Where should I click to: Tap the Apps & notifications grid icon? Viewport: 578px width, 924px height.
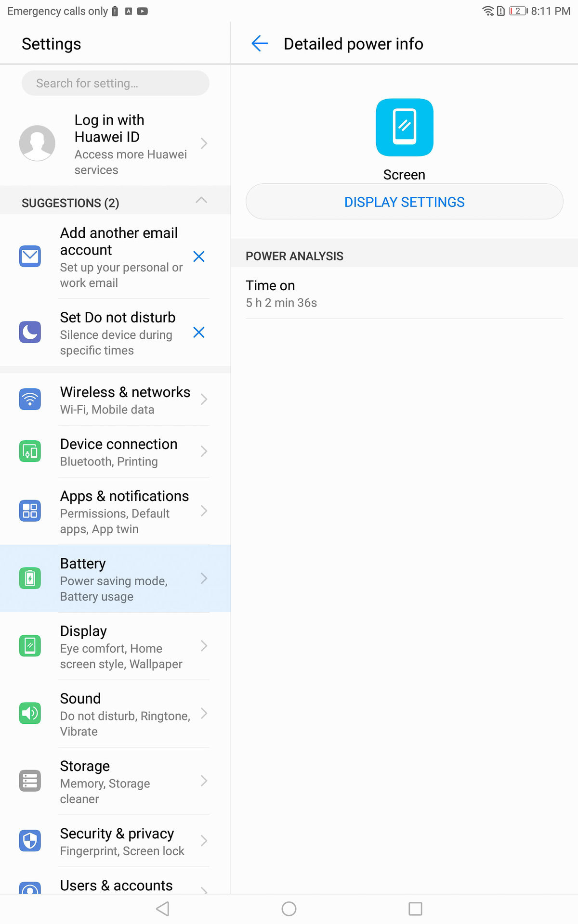[x=30, y=511]
